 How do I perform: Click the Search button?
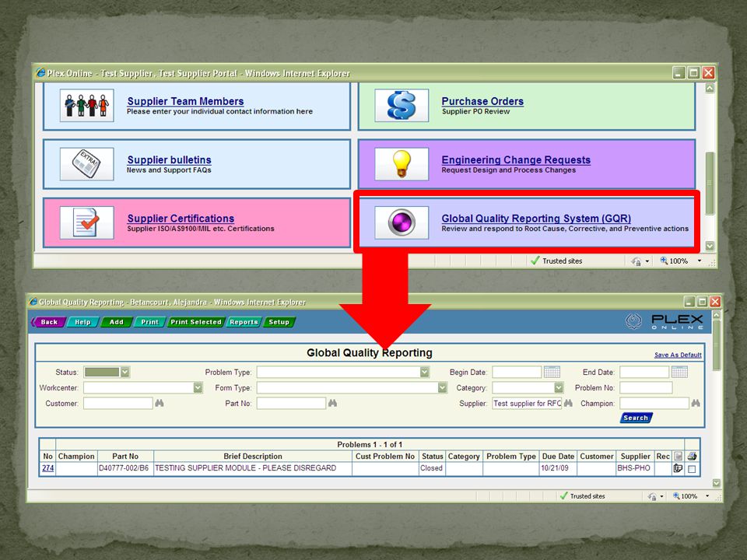point(636,418)
